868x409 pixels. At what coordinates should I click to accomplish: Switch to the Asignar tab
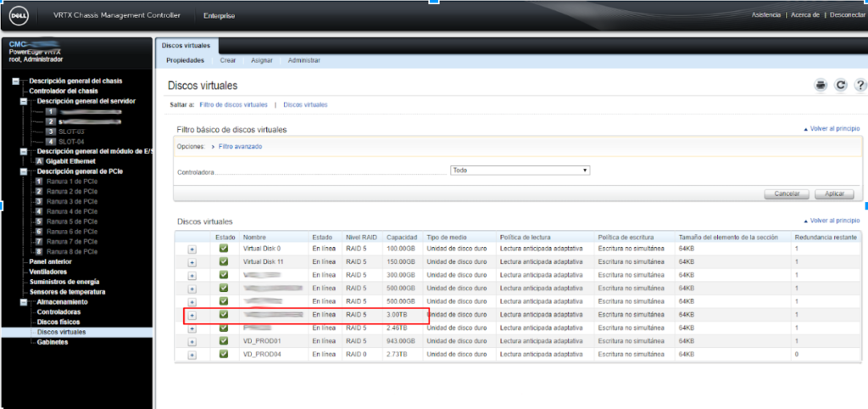pos(261,61)
